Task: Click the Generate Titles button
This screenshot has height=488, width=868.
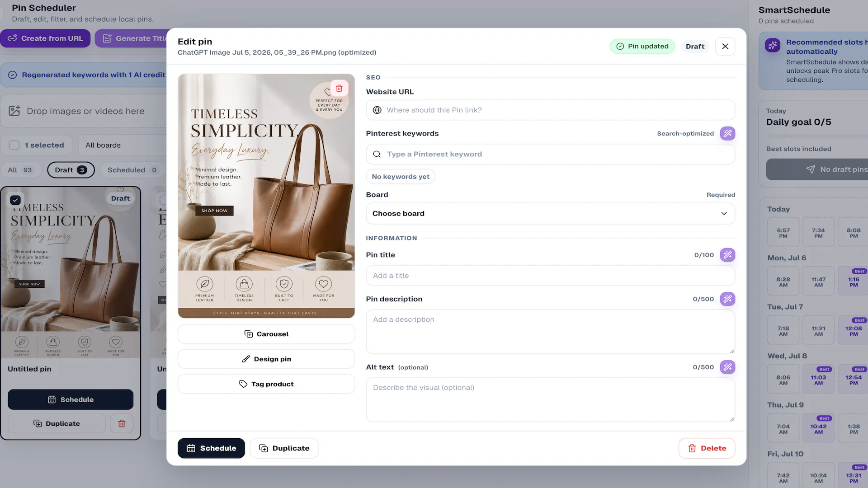Action: (x=131, y=38)
